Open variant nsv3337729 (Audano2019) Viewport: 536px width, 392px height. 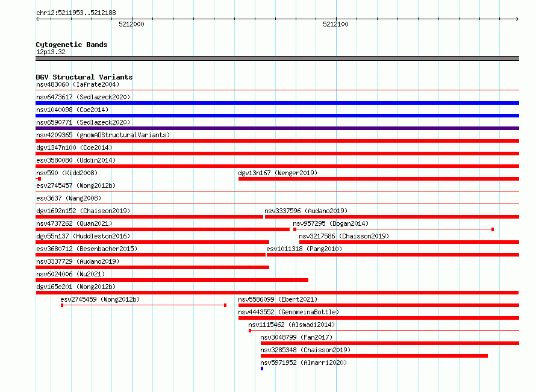[78, 261]
